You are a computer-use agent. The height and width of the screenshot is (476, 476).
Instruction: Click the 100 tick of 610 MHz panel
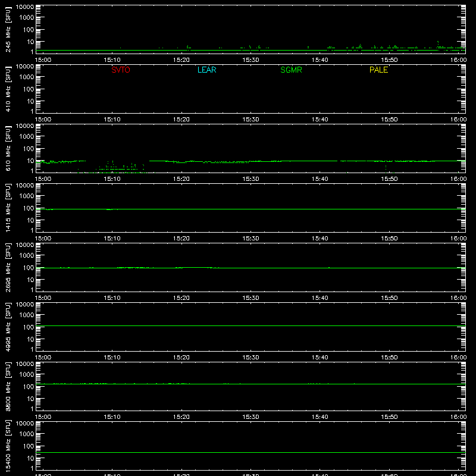point(29,149)
